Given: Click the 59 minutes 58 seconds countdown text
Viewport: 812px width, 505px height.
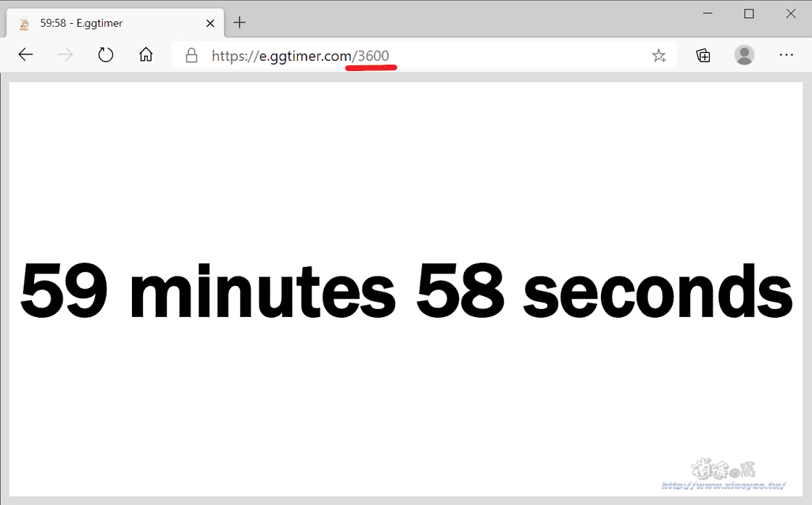Looking at the screenshot, I should point(406,292).
